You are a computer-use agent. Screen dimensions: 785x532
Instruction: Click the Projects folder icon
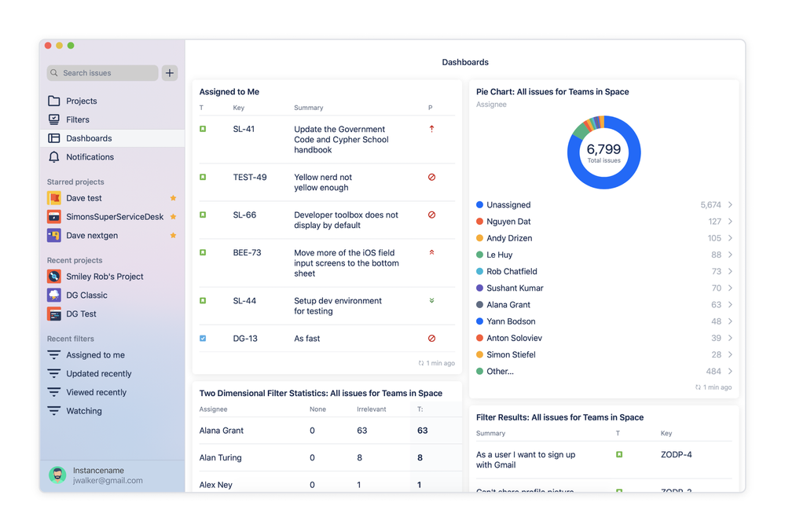[53, 101]
